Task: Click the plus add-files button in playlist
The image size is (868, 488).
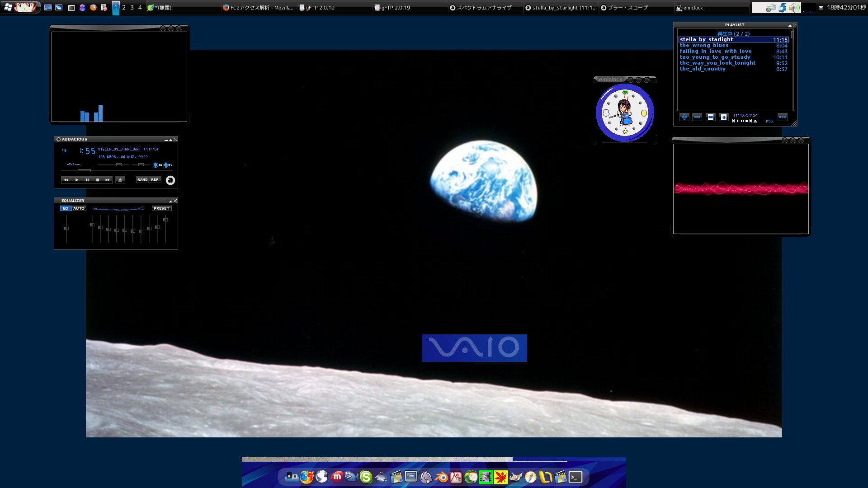Action: point(684,117)
